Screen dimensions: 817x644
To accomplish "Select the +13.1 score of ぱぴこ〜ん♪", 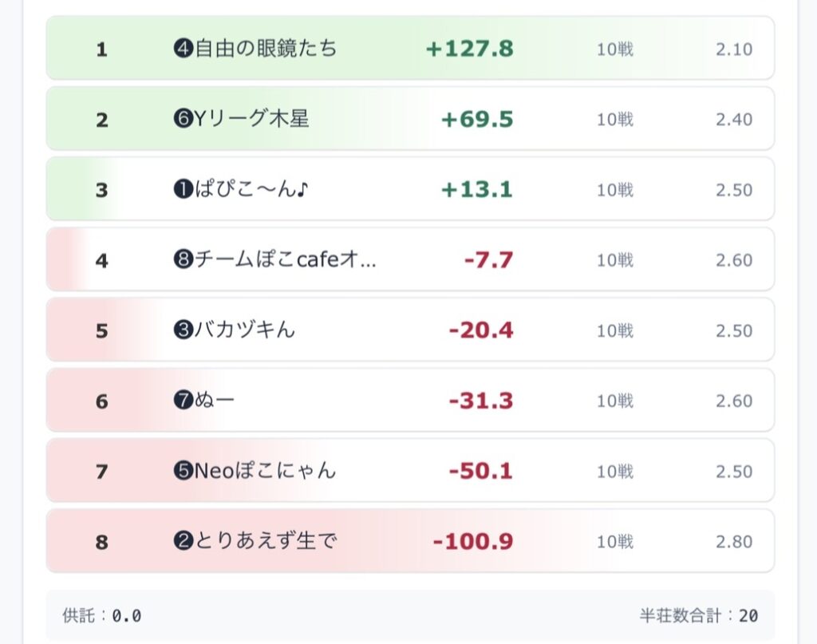I will coord(477,190).
